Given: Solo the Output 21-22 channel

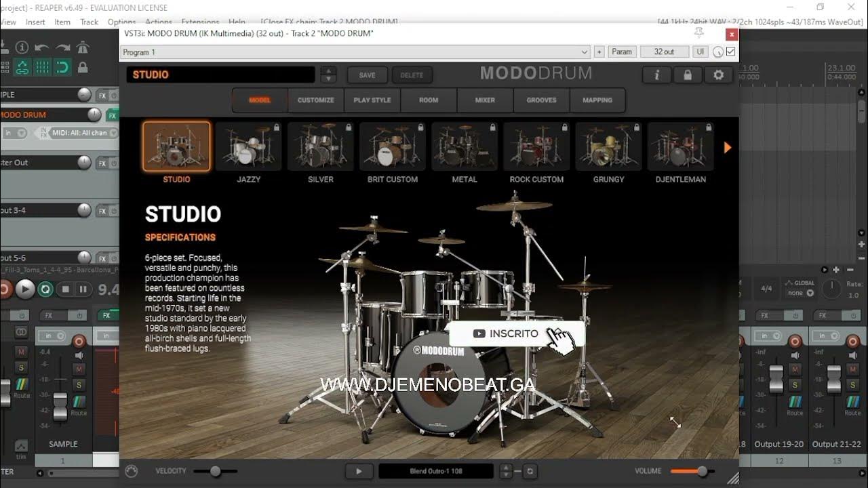Looking at the screenshot, I should pyautogui.click(x=852, y=384).
